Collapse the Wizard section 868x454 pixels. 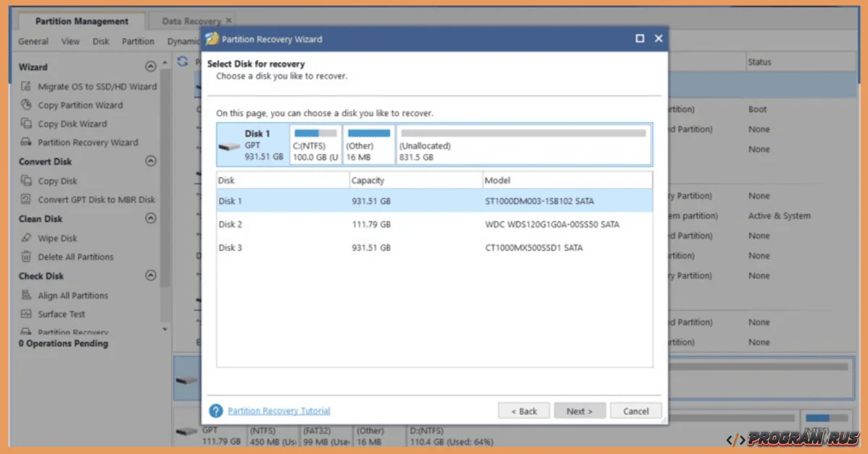click(x=150, y=67)
